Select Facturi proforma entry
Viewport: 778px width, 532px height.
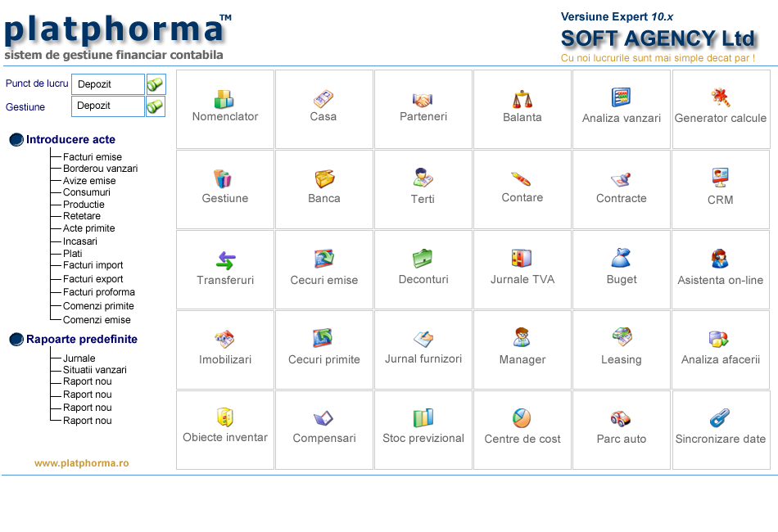coord(99,292)
